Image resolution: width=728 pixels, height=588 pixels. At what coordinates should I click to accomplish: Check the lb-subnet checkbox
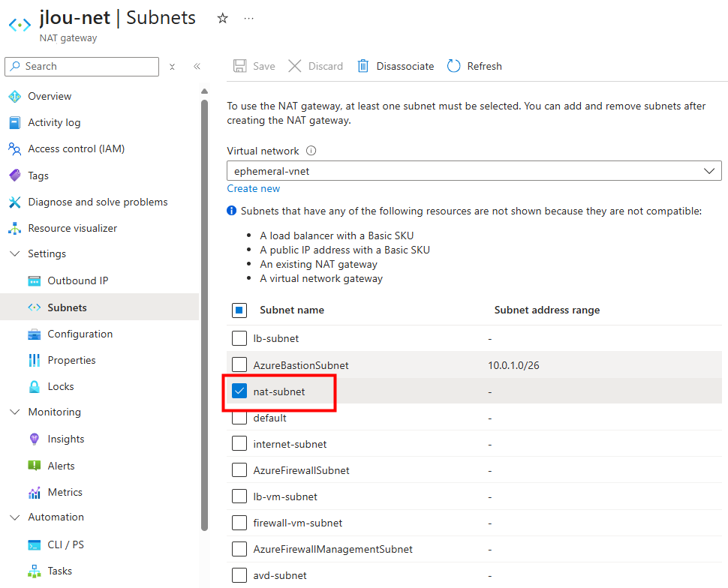[239, 338]
